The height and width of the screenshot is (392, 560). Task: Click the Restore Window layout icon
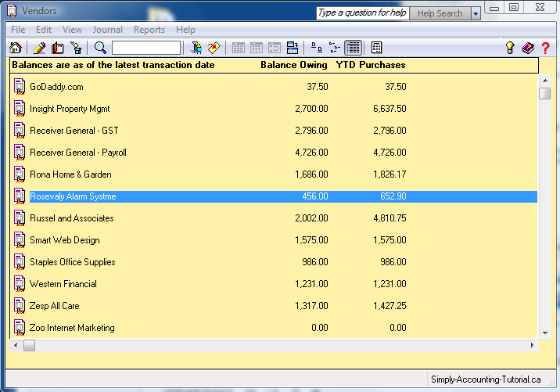pos(293,48)
